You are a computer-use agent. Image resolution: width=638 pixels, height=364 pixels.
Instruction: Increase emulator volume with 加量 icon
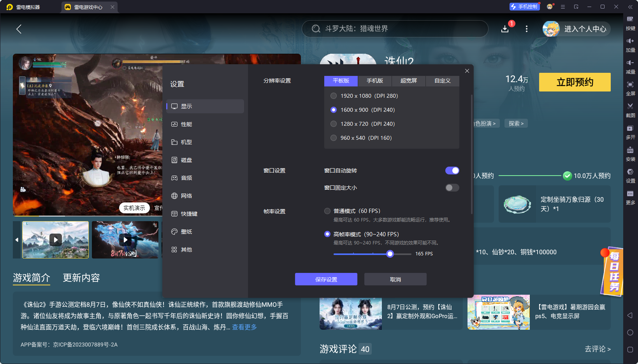click(x=631, y=45)
